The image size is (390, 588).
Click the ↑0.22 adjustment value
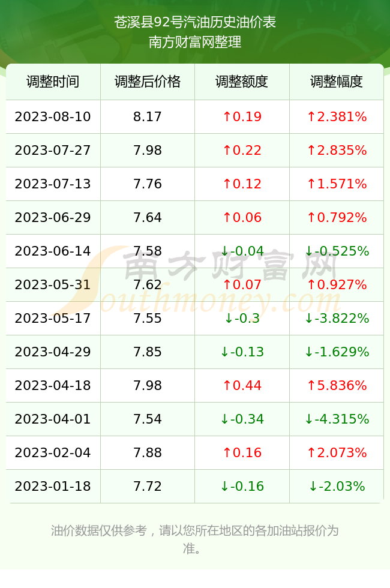(x=242, y=151)
